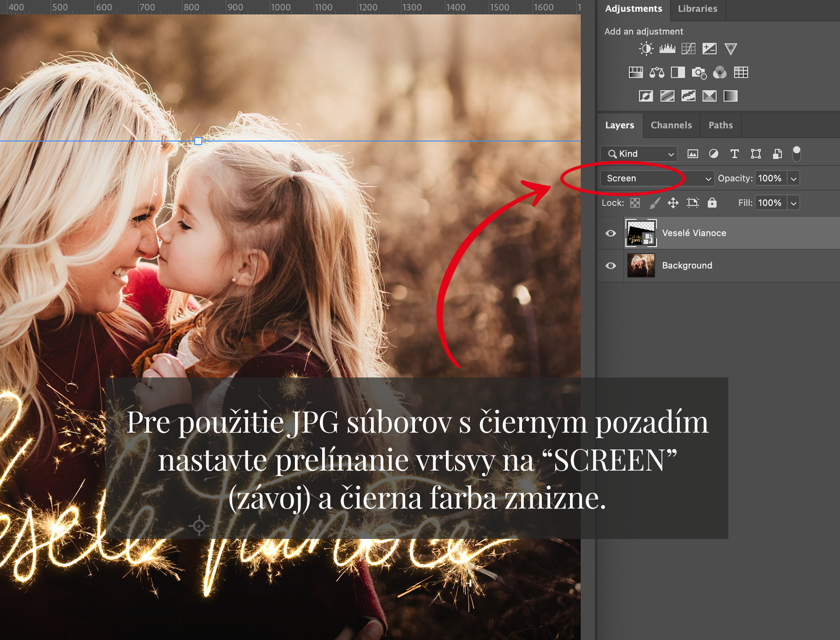Hide the Background layer
The height and width of the screenshot is (640, 840).
point(611,266)
